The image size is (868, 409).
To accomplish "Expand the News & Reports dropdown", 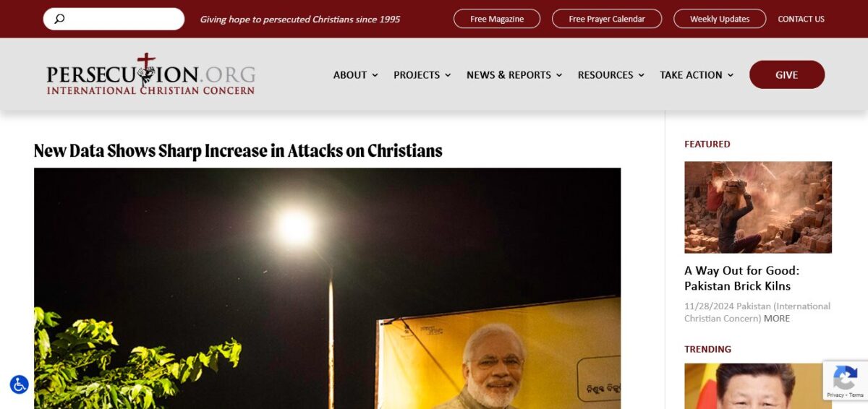I will [x=514, y=75].
